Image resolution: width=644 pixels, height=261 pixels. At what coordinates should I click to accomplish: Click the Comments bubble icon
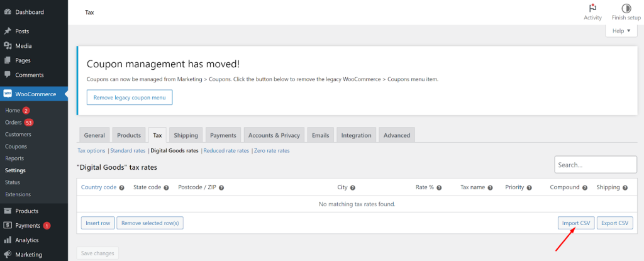click(x=8, y=75)
